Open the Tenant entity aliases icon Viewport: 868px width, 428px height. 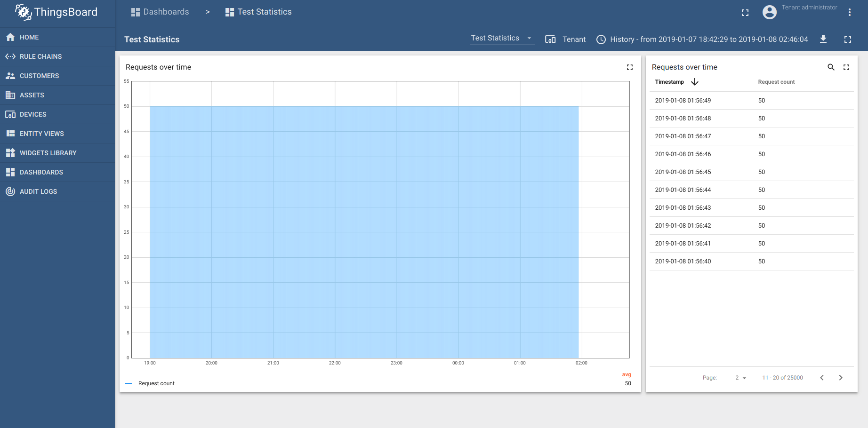click(x=550, y=40)
